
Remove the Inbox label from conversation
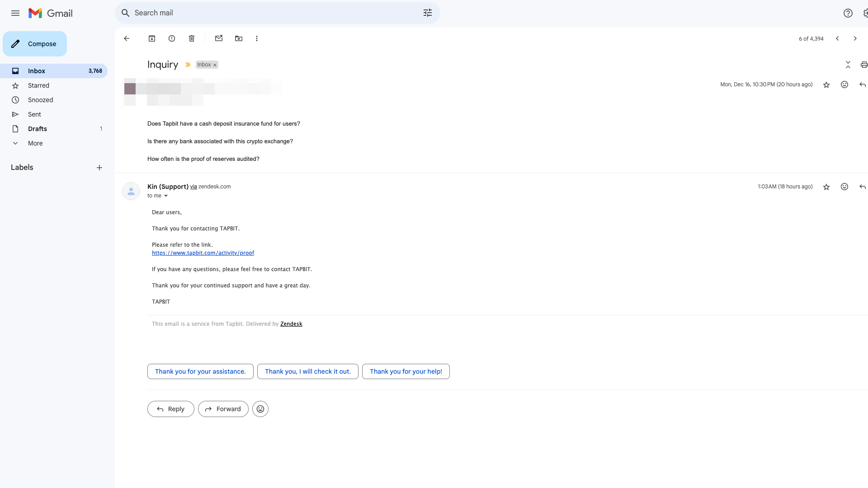[x=215, y=65]
